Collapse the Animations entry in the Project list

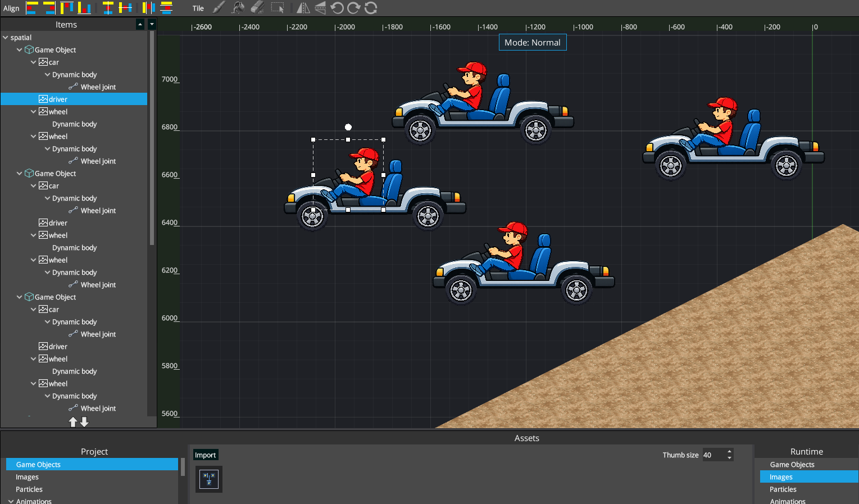(11, 501)
